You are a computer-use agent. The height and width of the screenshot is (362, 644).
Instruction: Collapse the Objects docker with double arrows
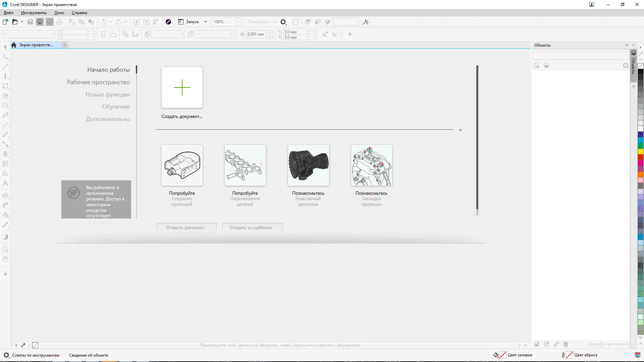627,45
